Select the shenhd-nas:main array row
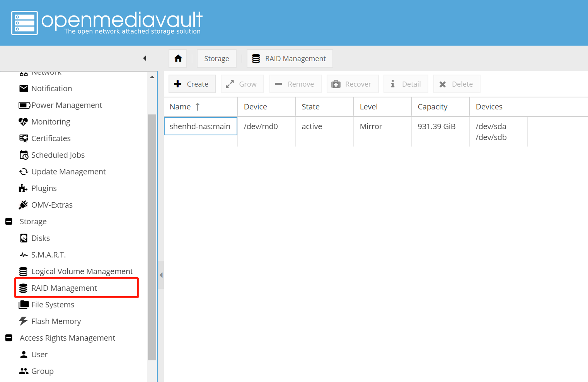Screen dimensions: 588x382 coord(201,126)
